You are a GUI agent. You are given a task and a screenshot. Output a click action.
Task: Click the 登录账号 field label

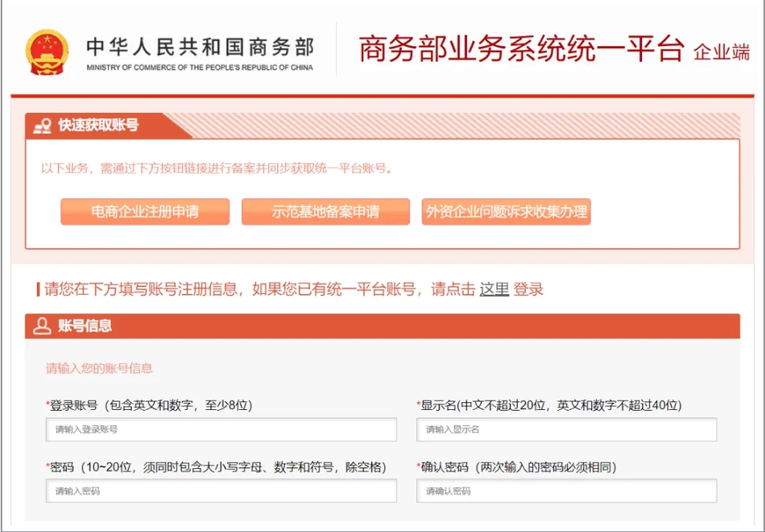149,405
